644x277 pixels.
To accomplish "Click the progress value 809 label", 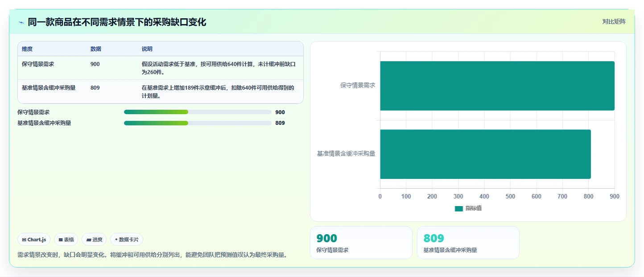I will click(280, 123).
